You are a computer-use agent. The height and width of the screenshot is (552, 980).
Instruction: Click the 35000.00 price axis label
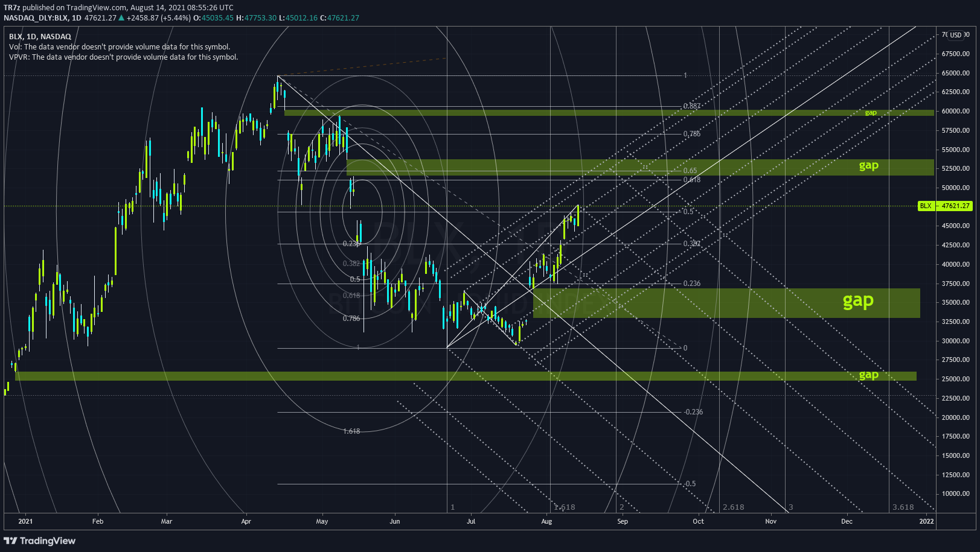pyautogui.click(x=956, y=303)
